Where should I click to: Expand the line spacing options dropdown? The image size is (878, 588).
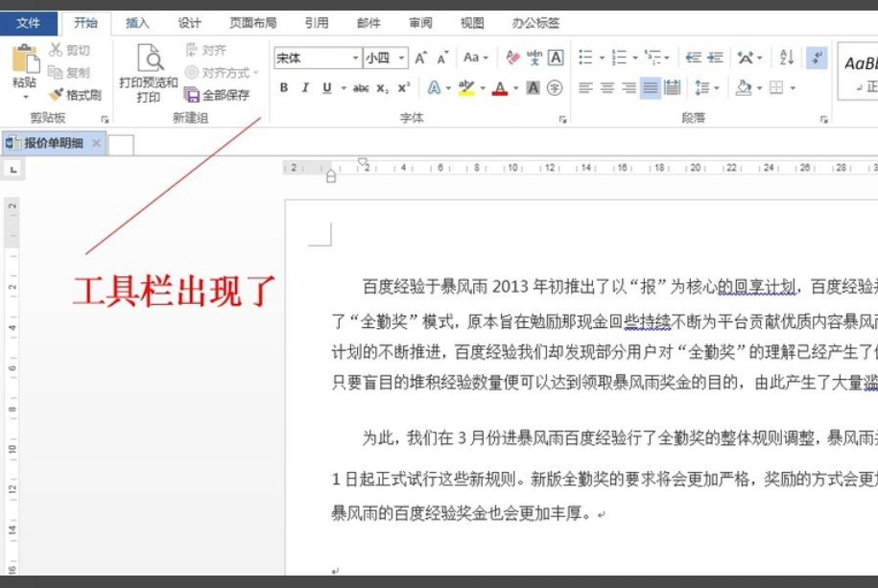coord(717,87)
